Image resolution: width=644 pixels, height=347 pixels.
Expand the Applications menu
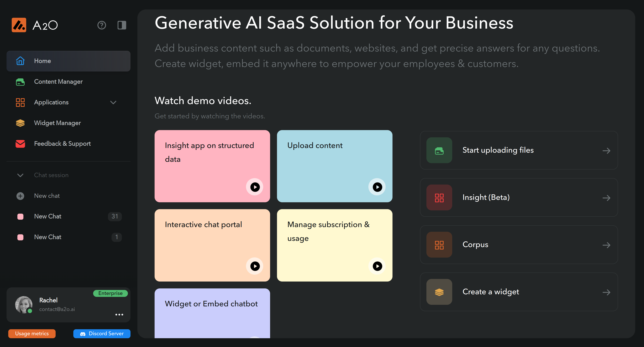113,102
